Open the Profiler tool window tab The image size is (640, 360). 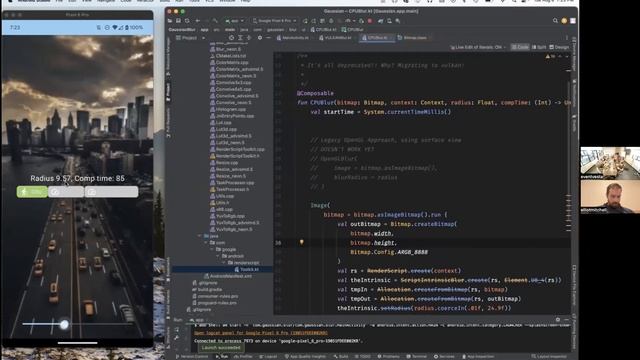click(x=243, y=357)
